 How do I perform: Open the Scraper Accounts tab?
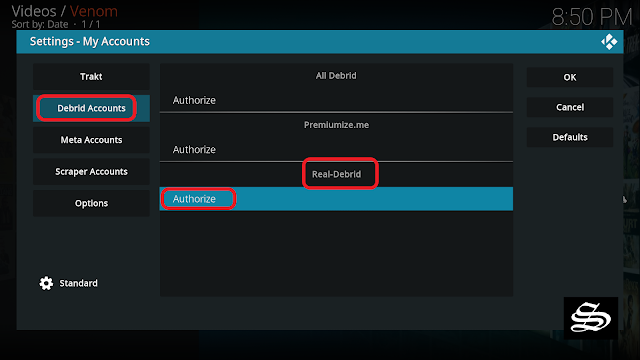point(91,171)
